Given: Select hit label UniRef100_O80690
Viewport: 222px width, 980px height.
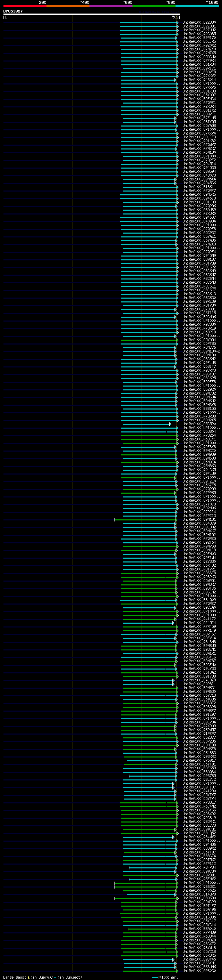Looking at the screenshot, I should 199,898.
